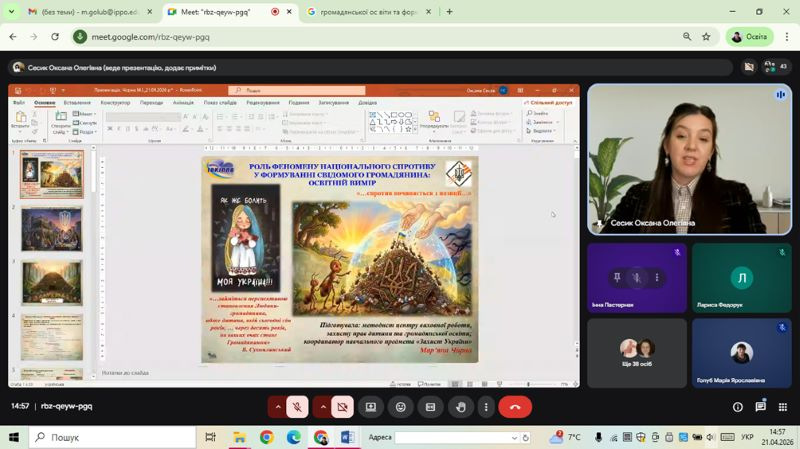Viewport: 800px width, 449px height.
Task: Pin Інна Пастернак tile
Action: [617, 277]
